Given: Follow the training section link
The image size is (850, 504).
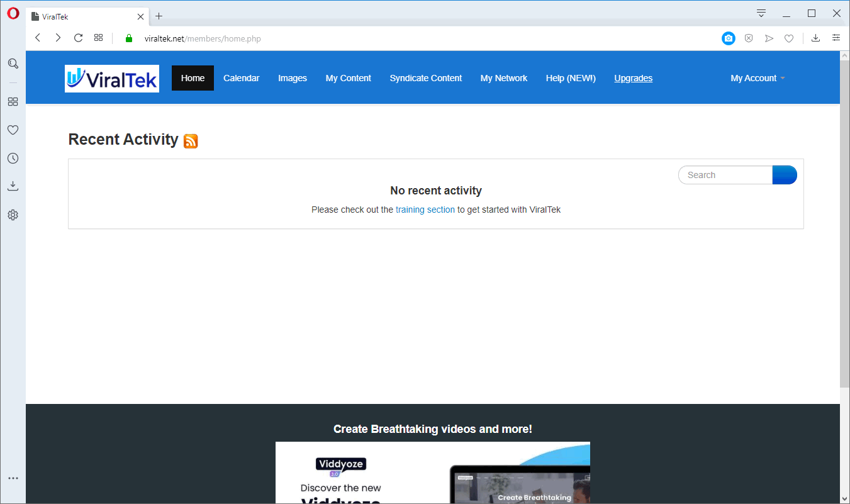Looking at the screenshot, I should pyautogui.click(x=425, y=210).
